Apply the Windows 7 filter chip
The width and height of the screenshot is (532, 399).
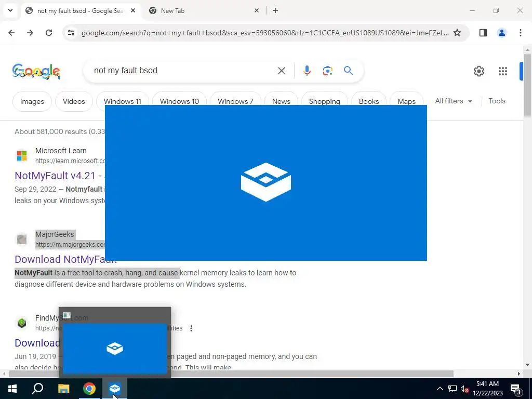pyautogui.click(x=235, y=98)
